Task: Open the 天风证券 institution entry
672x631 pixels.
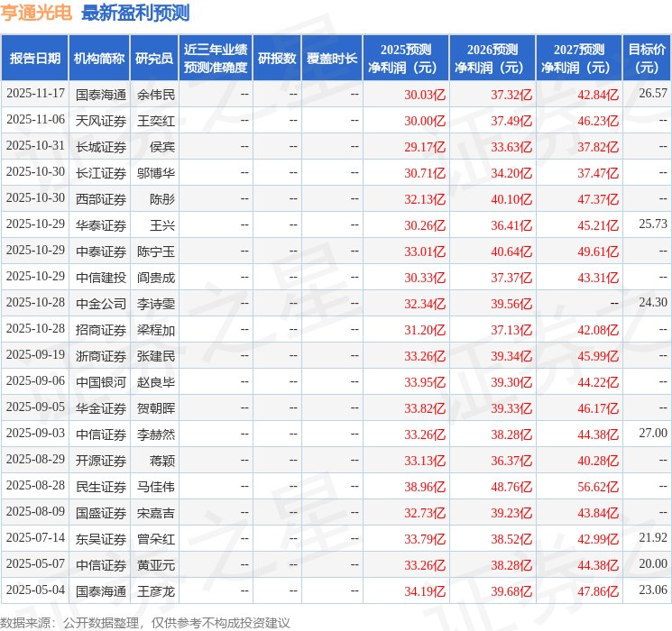Action: 101,120
